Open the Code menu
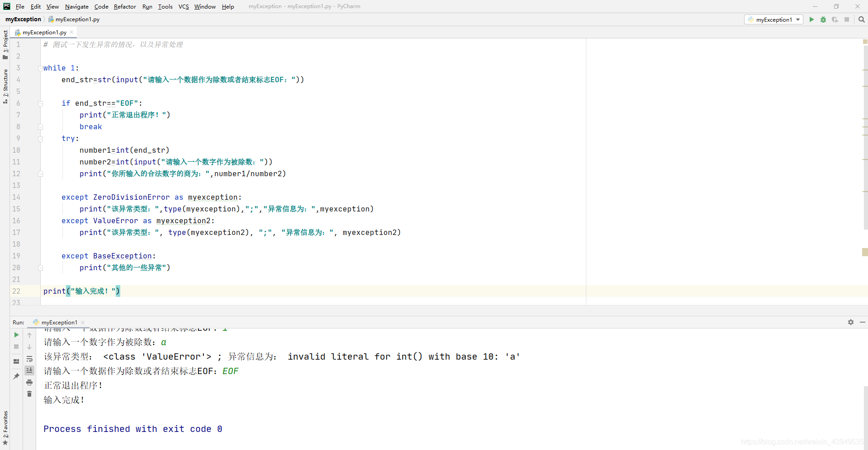This screenshot has width=868, height=450. tap(101, 6)
